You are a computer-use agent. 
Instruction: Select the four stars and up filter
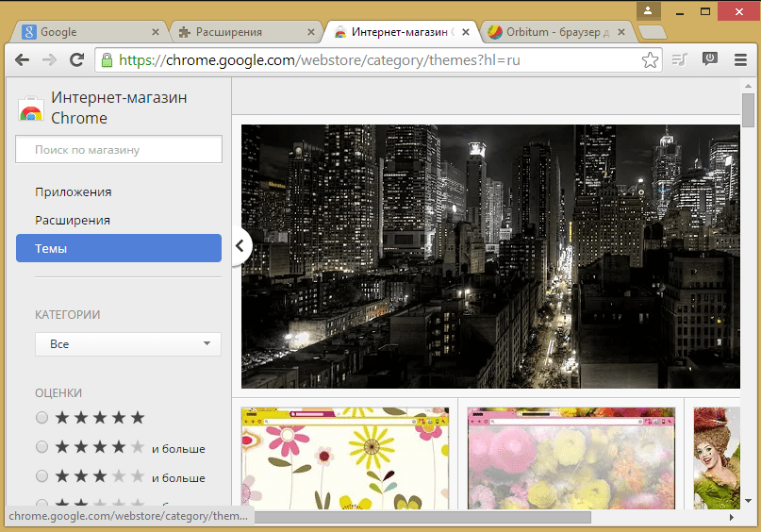[x=41, y=447]
